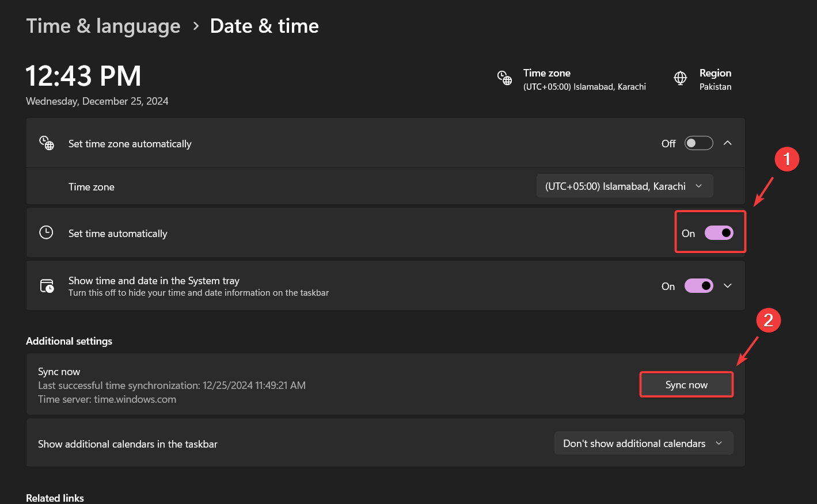Disable Show time and date in System tray
Screen dimensions: 817x504
click(x=698, y=286)
